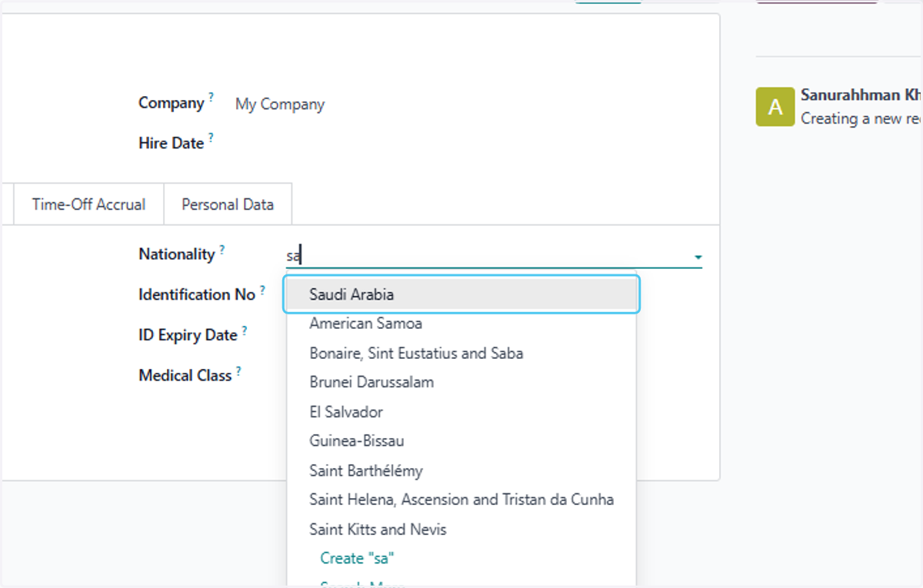Show Medical Class help icon

pyautogui.click(x=238, y=370)
